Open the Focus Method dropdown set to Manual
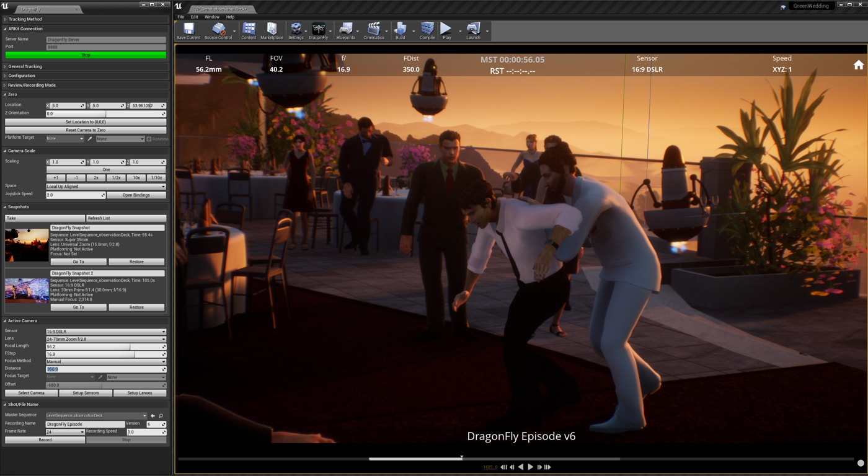The image size is (868, 476). point(106,361)
